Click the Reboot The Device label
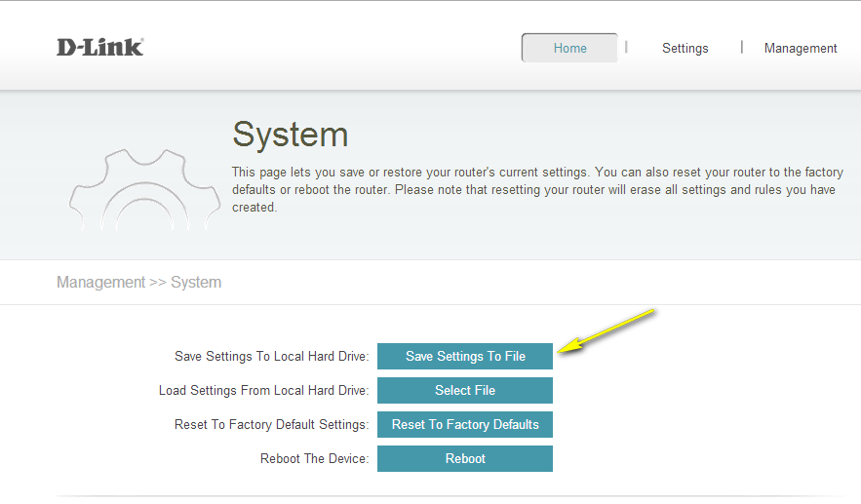861x504 pixels. click(x=314, y=459)
